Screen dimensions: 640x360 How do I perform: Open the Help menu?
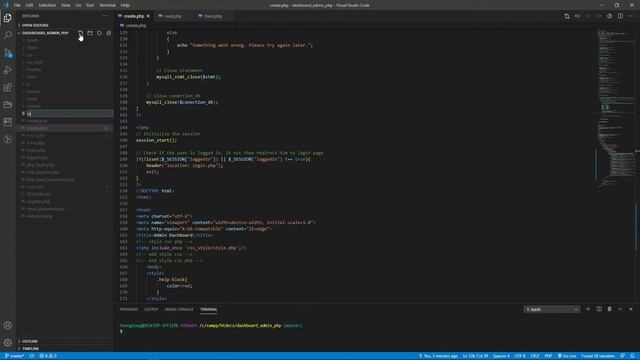pyautogui.click(x=125, y=5)
